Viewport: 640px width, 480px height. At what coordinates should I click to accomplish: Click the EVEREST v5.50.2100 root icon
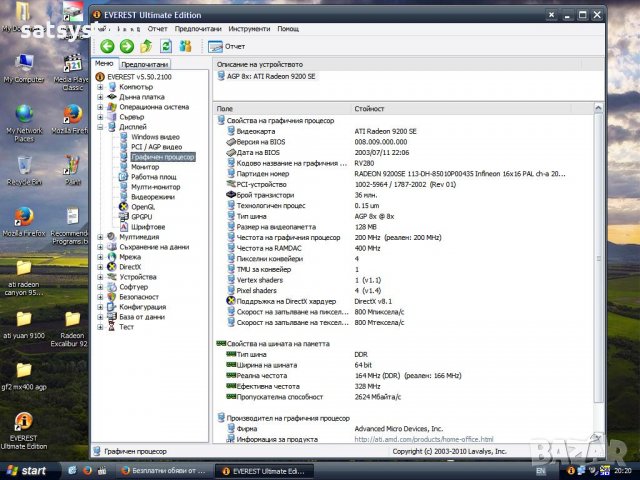100,77
